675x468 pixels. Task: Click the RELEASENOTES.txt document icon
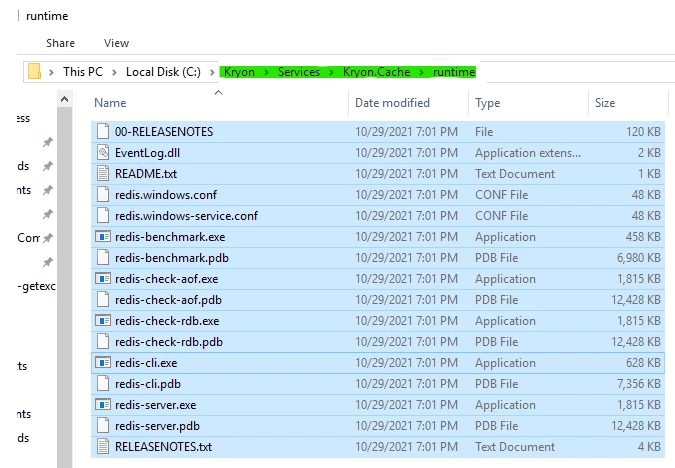(x=103, y=446)
